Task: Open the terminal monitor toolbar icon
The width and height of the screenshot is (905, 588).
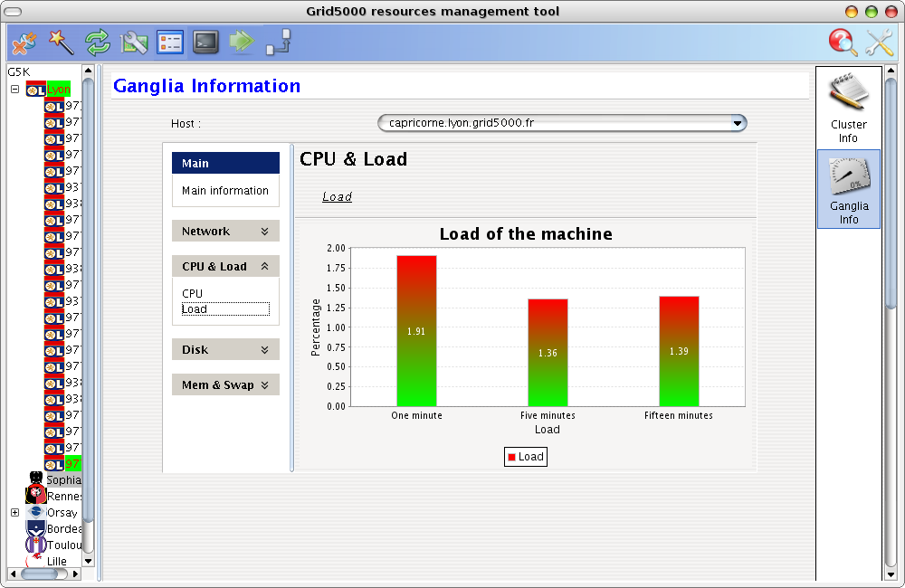Action: (x=206, y=43)
